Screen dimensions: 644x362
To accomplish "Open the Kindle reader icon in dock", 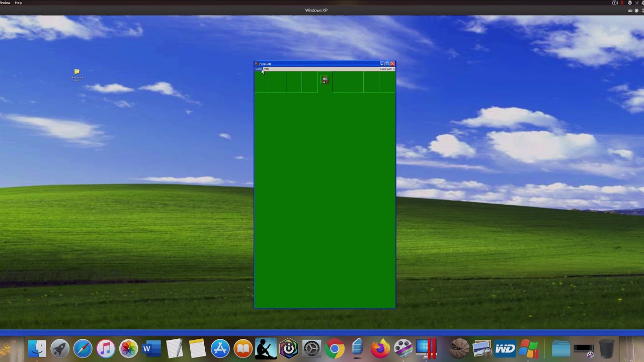I will tap(266, 348).
